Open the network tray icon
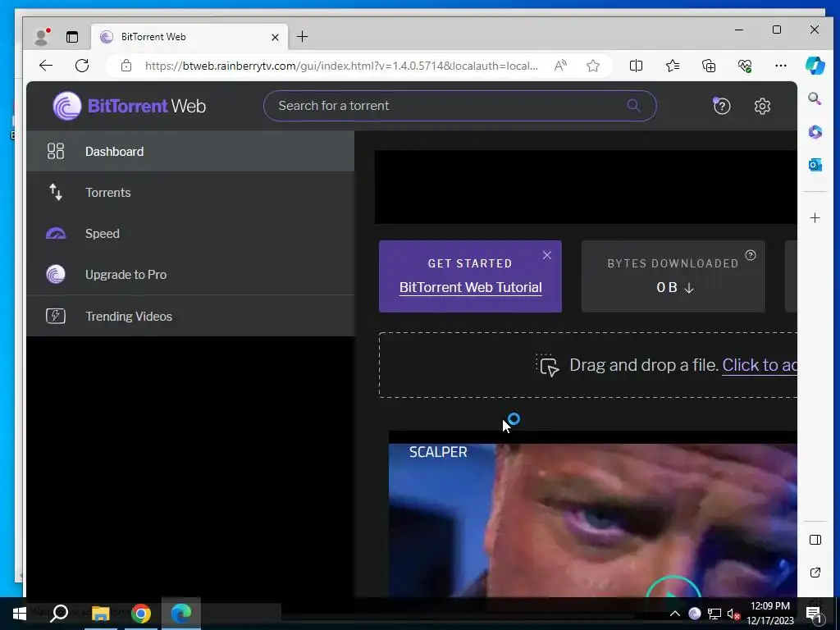Image resolution: width=840 pixels, height=630 pixels. (x=714, y=614)
